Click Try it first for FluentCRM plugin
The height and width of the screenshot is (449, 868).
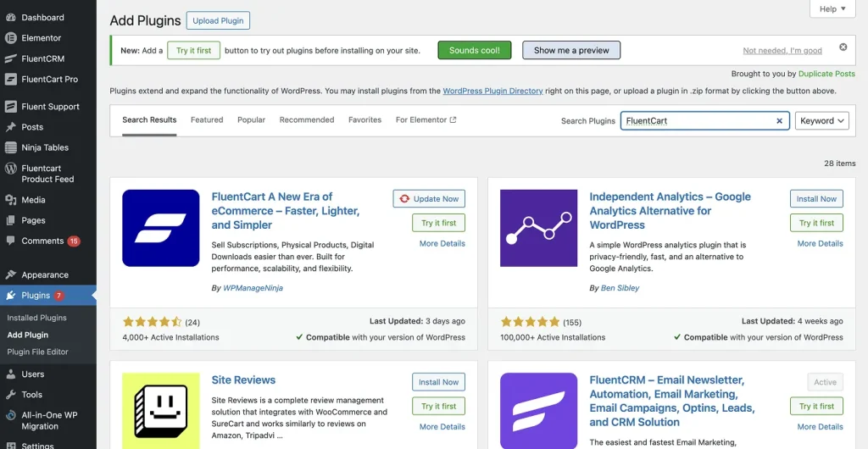point(816,406)
